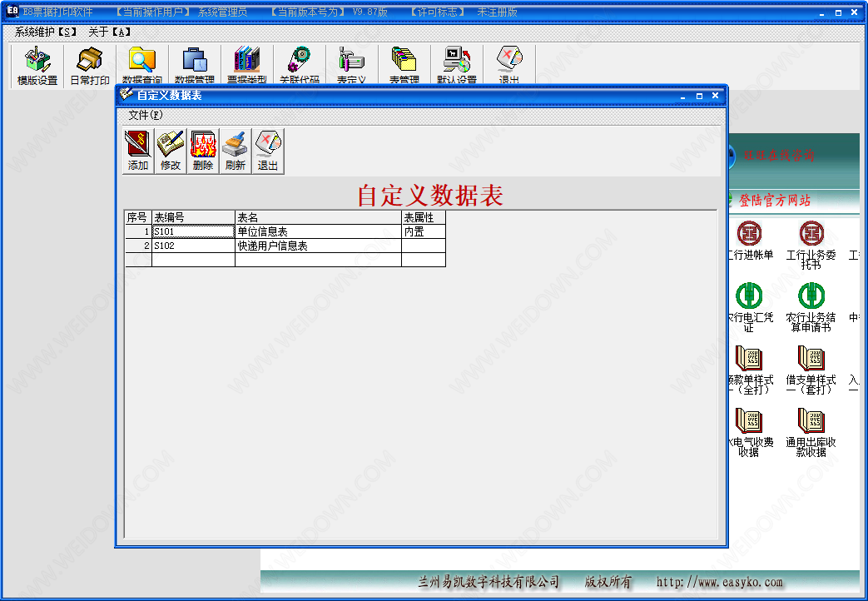This screenshot has height=601, width=868.
Task: Open 系统维护【S】 menu
Action: point(46,32)
